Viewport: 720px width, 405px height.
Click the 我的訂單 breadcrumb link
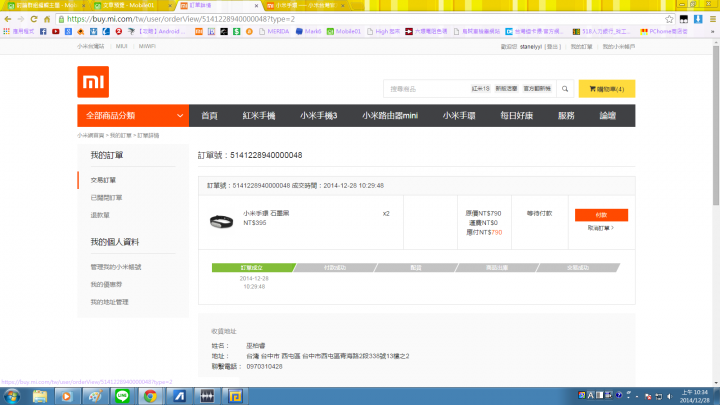pyautogui.click(x=120, y=136)
